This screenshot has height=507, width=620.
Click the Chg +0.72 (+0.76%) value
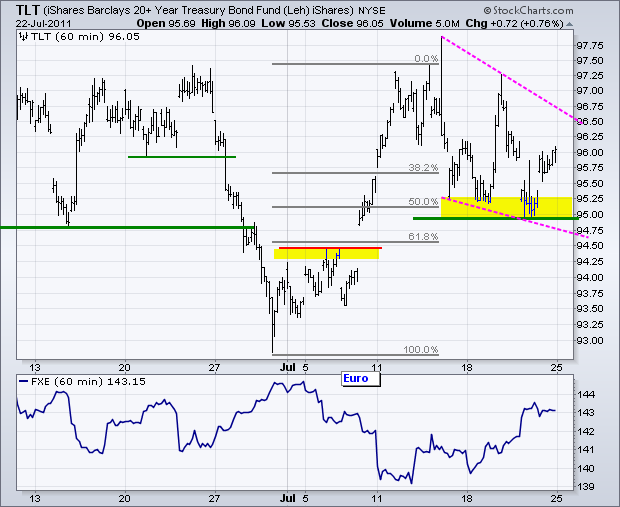tap(514, 23)
